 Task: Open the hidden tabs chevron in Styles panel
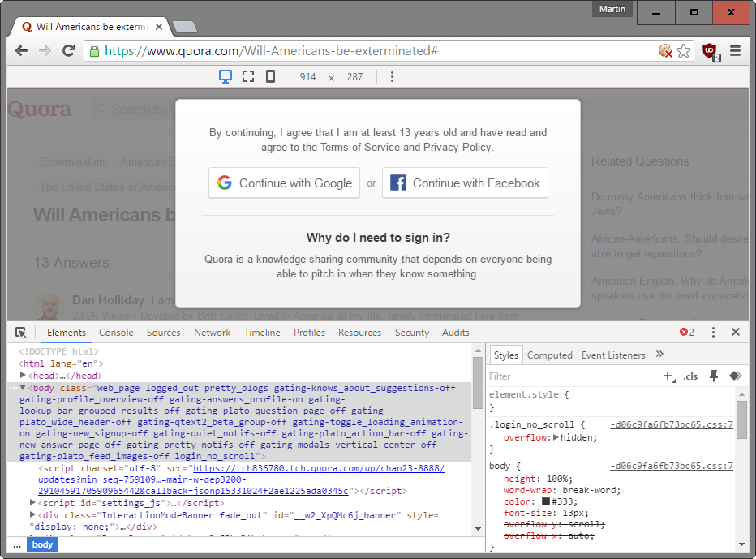(659, 355)
